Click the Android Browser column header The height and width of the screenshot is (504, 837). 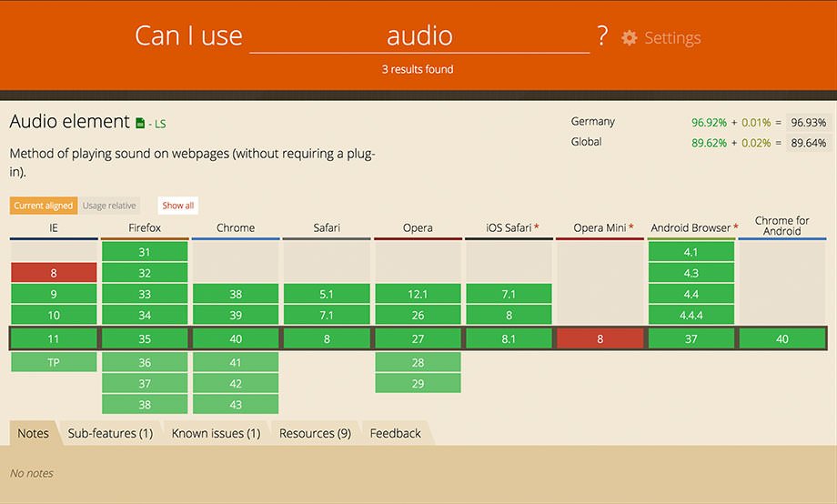coord(691,228)
